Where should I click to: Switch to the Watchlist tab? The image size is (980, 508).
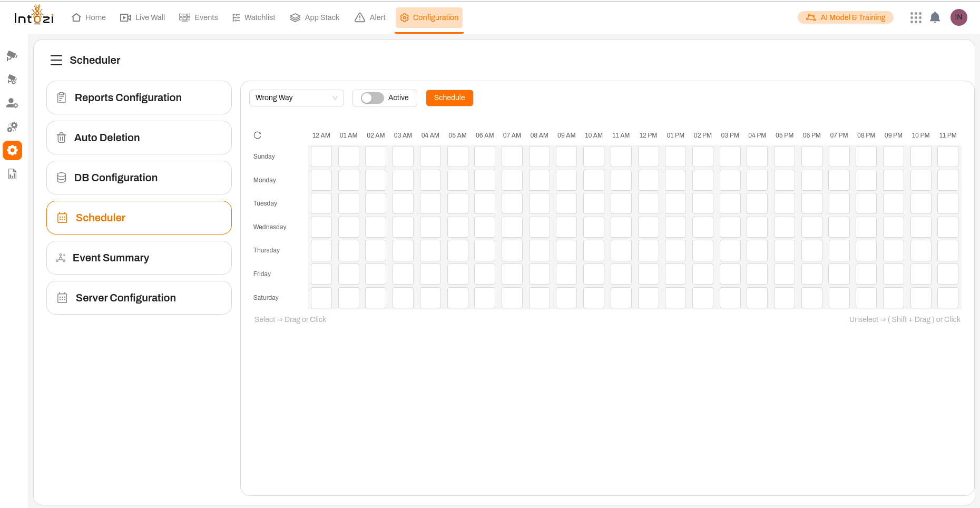click(254, 17)
